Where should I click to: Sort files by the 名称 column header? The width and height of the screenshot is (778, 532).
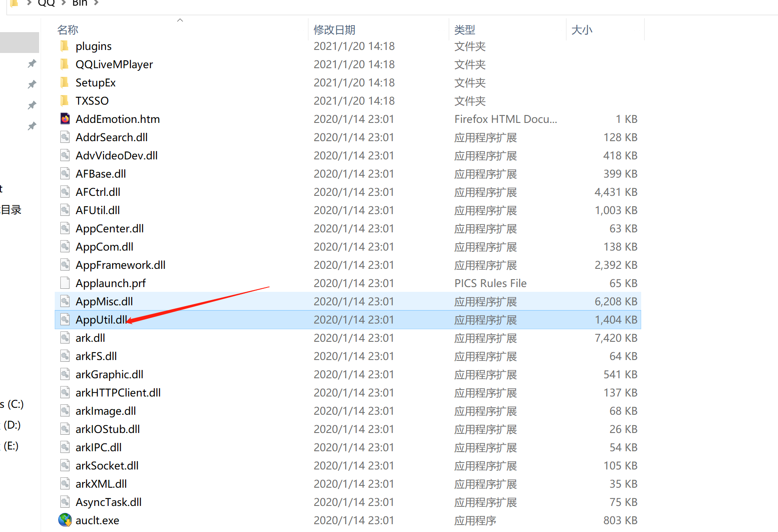tap(68, 30)
